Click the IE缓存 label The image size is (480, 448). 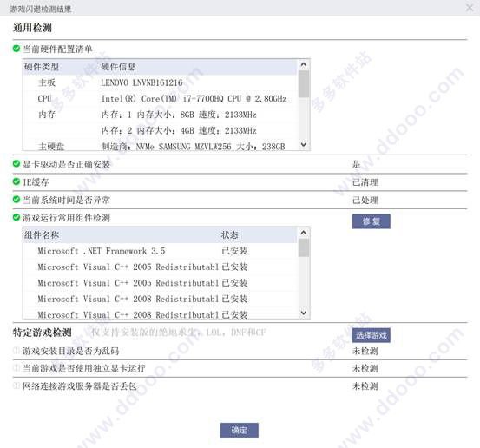point(36,182)
